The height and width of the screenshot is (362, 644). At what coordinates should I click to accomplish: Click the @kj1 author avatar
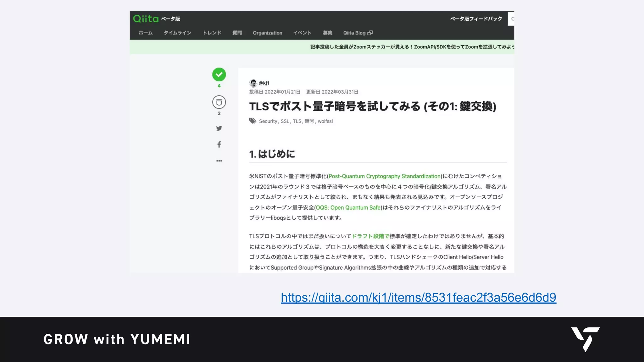[x=253, y=83]
